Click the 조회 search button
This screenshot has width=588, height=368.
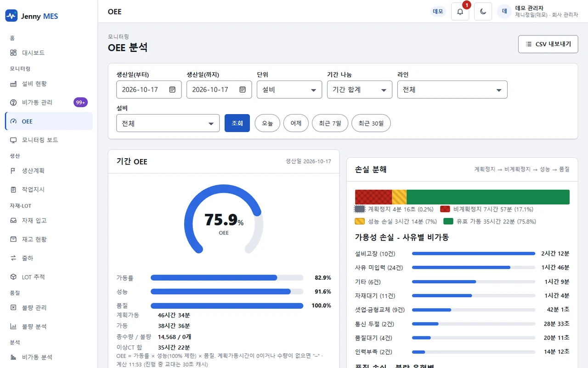coord(237,123)
